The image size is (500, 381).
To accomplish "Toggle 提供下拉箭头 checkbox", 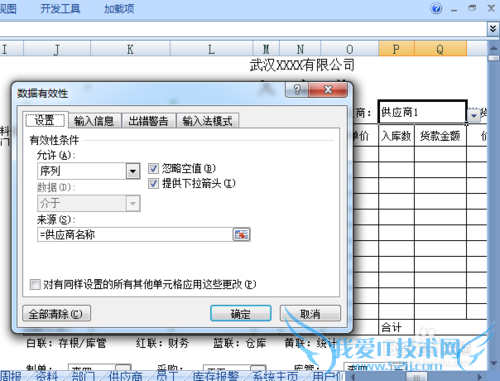I will pos(153,183).
